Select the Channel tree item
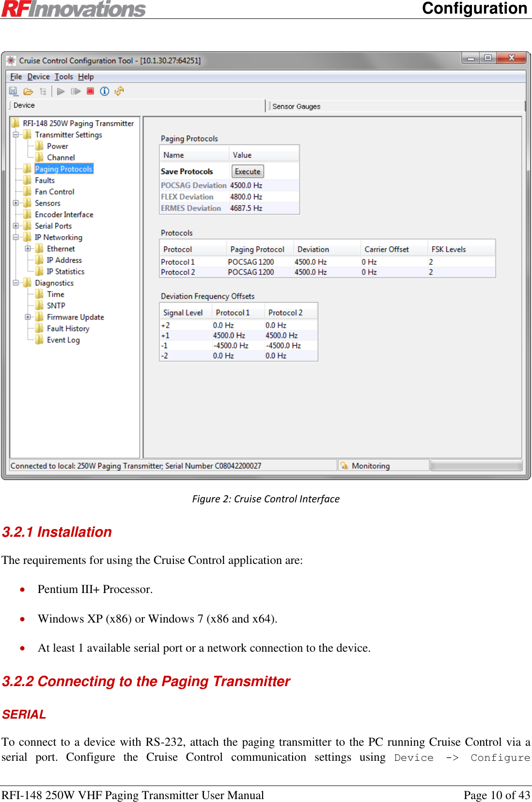The image size is (532, 802). coord(61,158)
